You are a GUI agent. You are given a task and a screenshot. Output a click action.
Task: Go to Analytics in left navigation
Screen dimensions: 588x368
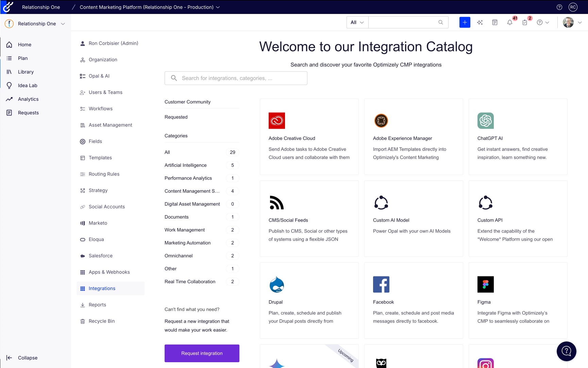[x=28, y=99]
